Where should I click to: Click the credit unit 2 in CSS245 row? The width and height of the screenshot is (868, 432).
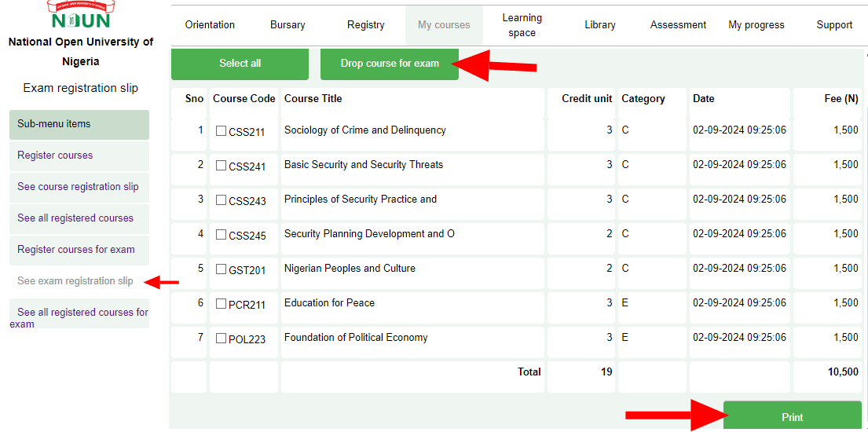tap(610, 234)
